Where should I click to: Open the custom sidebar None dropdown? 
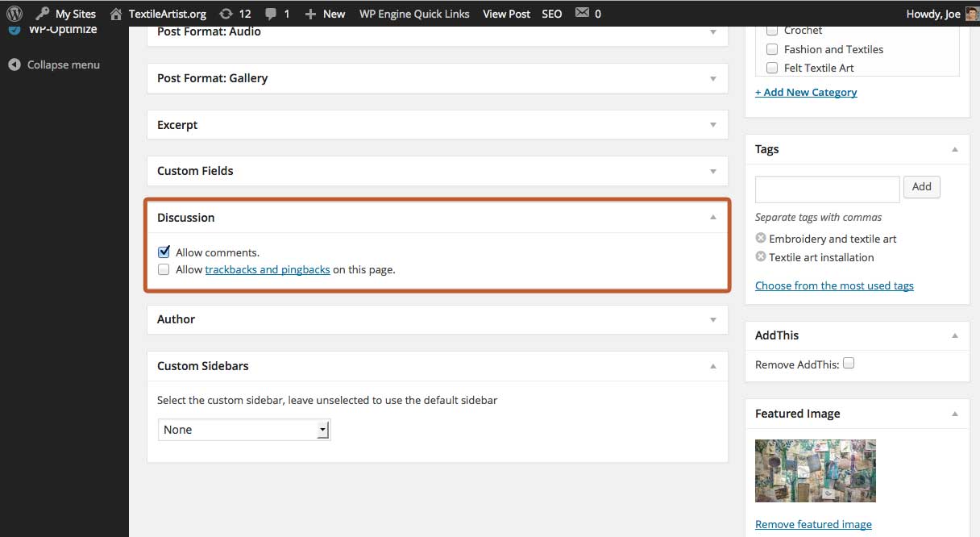(x=244, y=430)
